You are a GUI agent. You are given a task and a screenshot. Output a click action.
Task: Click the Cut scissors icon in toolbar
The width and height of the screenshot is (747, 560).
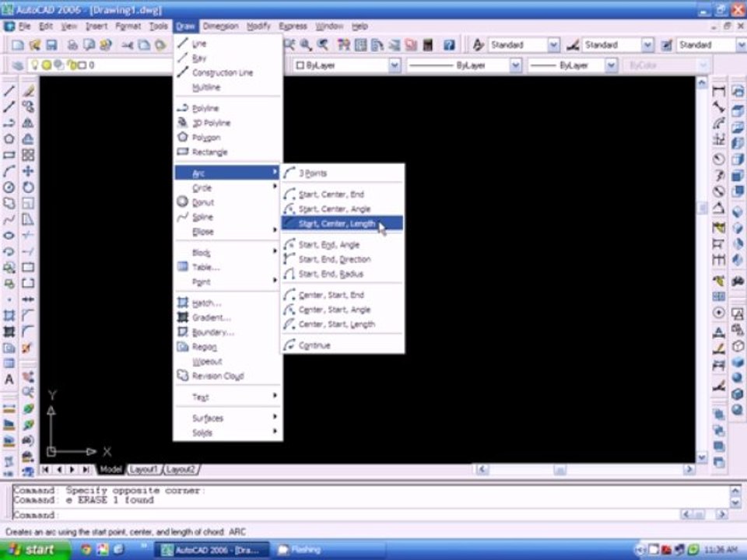pyautogui.click(x=127, y=45)
